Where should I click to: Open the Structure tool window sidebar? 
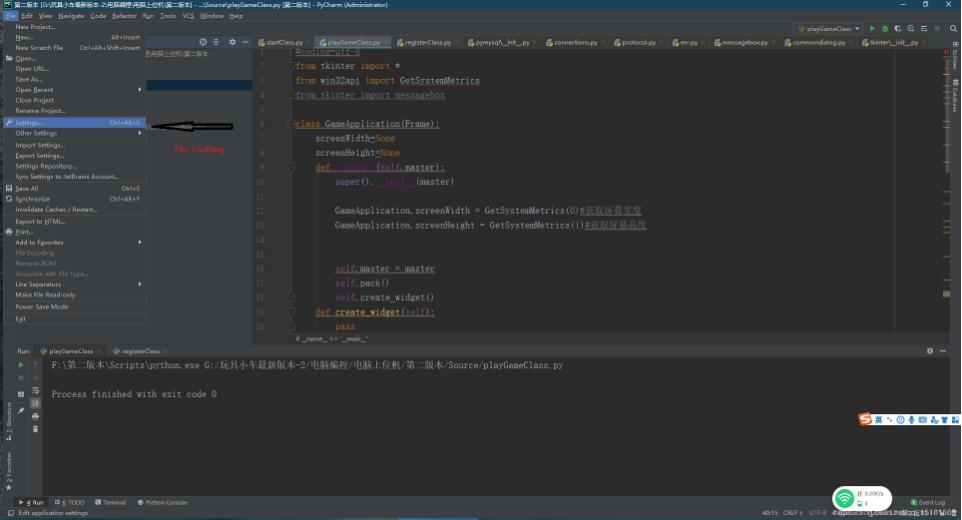(x=9, y=421)
